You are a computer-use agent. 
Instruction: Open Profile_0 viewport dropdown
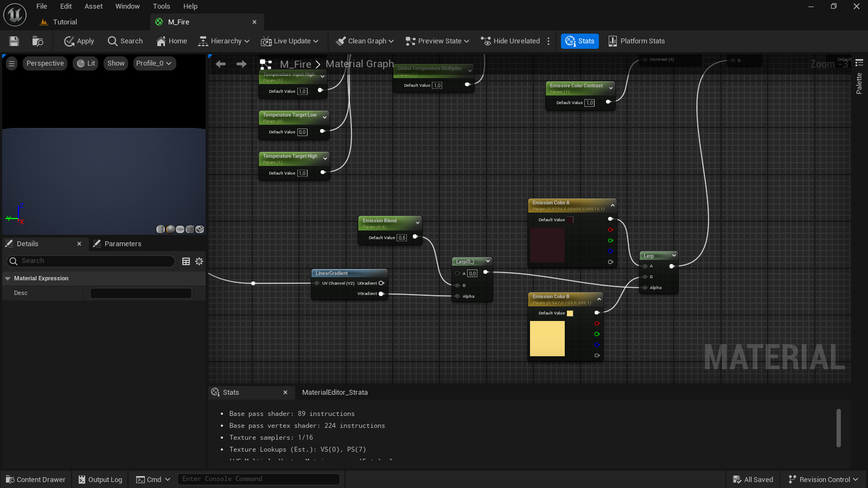click(x=154, y=63)
